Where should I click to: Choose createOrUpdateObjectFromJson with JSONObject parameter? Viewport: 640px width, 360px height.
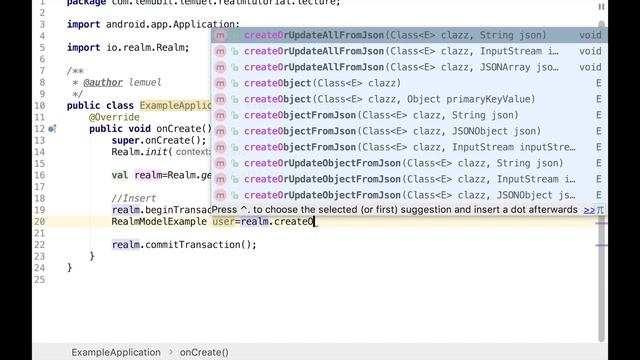(409, 195)
